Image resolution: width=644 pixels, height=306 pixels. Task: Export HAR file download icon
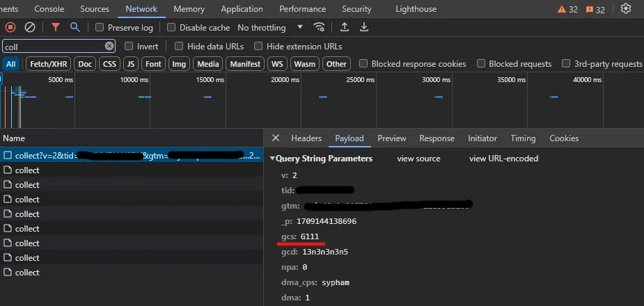pyautogui.click(x=364, y=27)
